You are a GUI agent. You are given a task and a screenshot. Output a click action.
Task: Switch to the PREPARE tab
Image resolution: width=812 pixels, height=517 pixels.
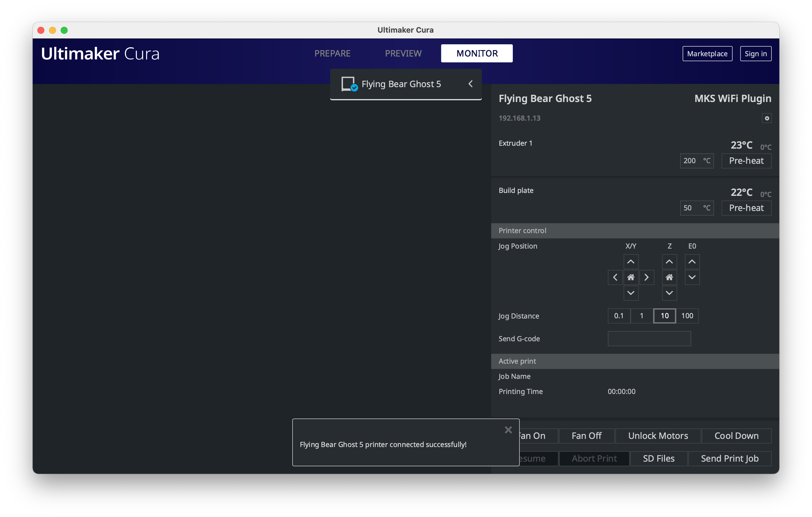click(332, 53)
